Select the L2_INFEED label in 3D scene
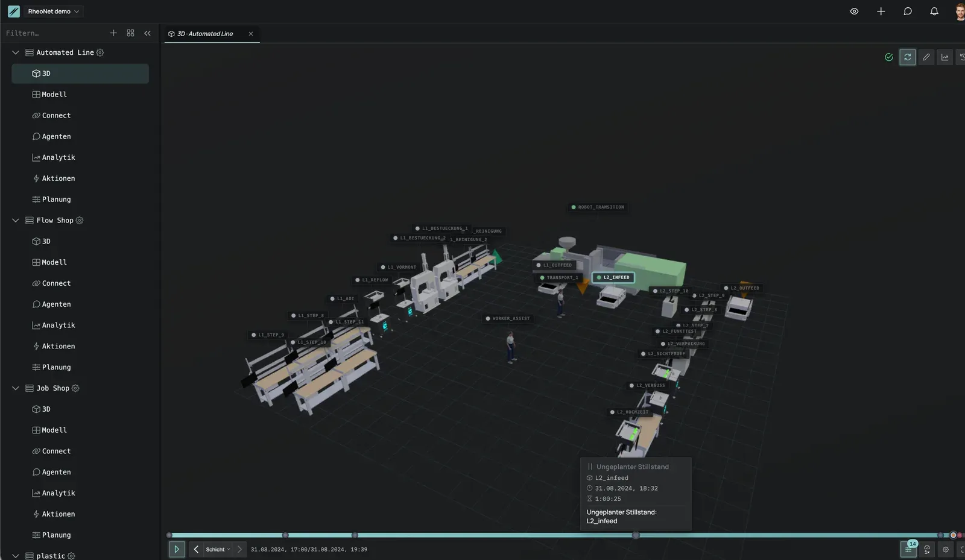965x560 pixels. 613,277
